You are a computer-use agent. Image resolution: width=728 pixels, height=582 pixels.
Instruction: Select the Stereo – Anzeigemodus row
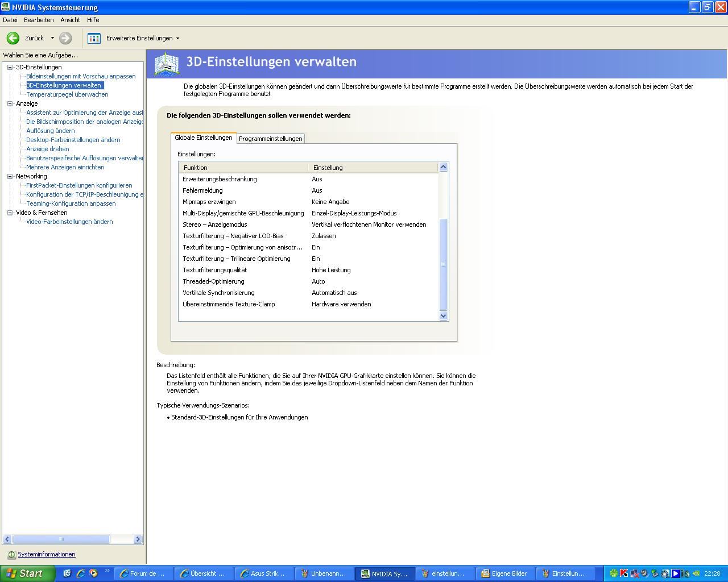pos(309,225)
